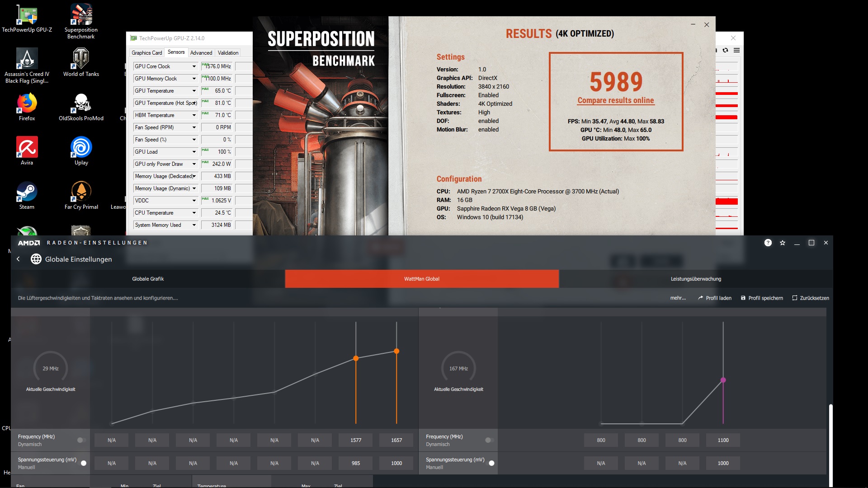Launch Steam desktop shortcut
The width and height of the screenshot is (868, 488).
click(27, 195)
